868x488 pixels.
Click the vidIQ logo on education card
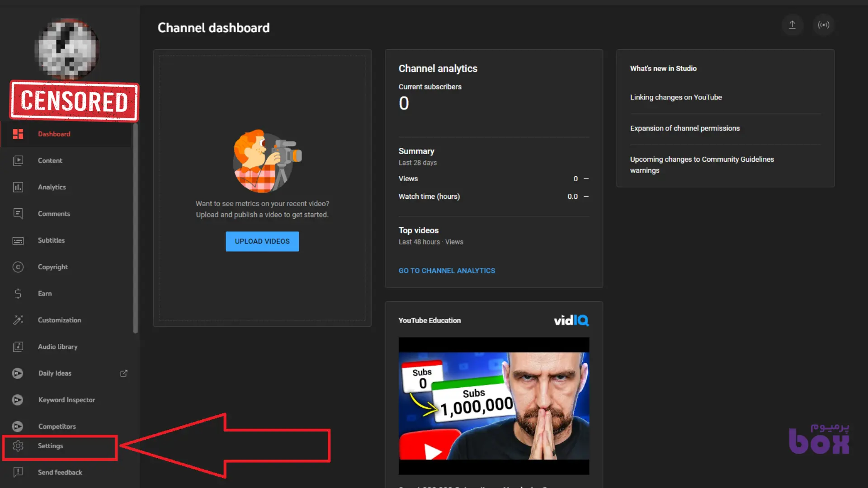pyautogui.click(x=571, y=320)
